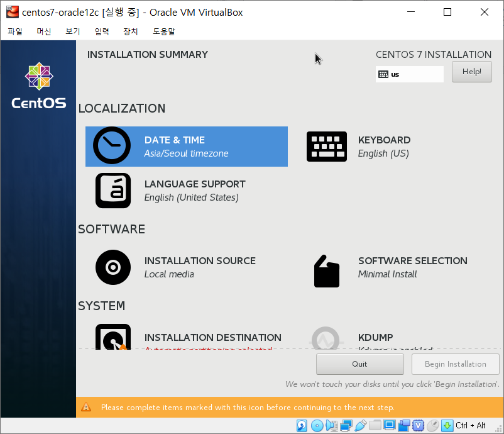504x434 pixels.
Task: Click 'Local media' text
Action: [x=169, y=274]
